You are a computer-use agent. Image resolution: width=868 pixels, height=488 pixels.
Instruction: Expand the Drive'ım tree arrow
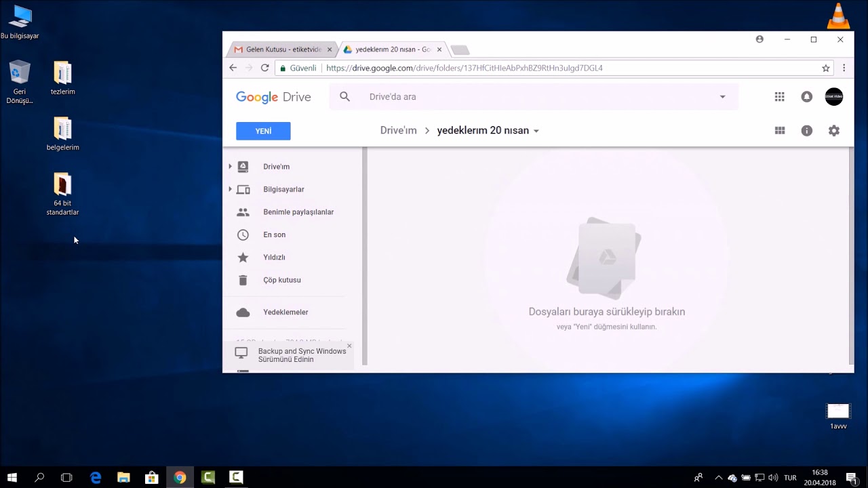(x=230, y=166)
